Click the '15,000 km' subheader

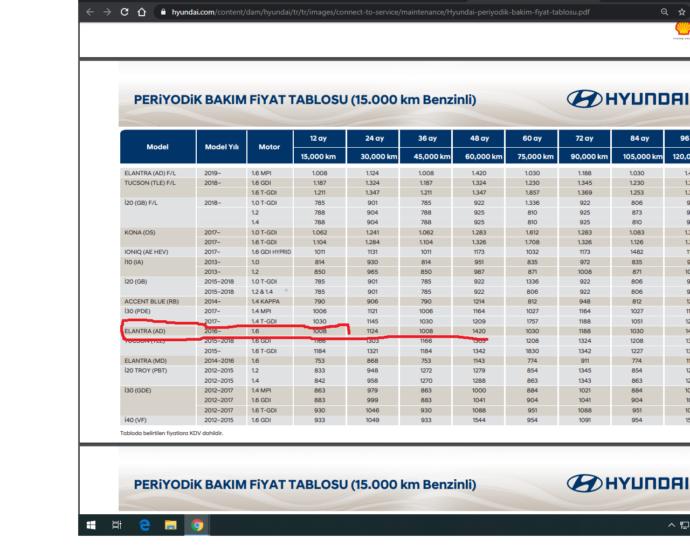click(319, 156)
